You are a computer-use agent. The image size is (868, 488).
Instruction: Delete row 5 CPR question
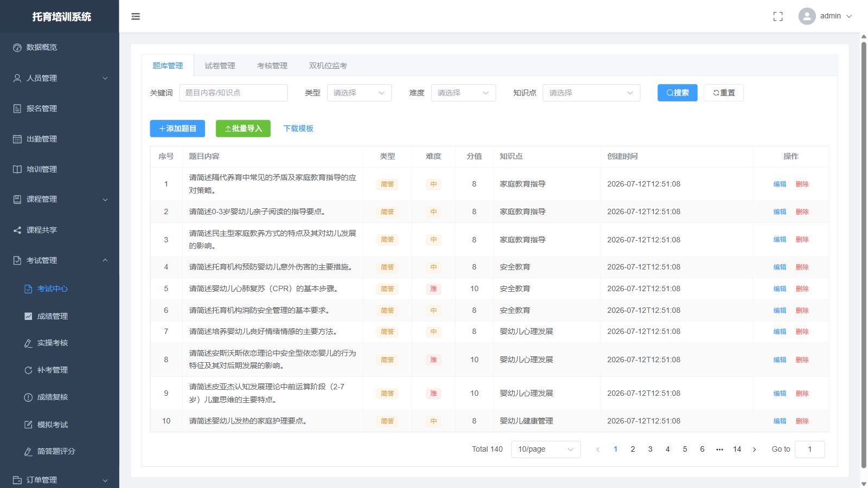click(802, 289)
